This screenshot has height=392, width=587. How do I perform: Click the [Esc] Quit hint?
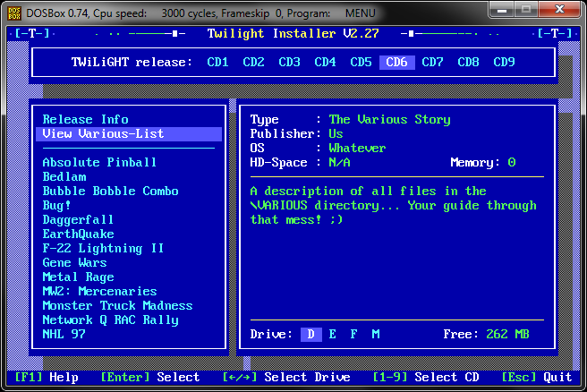[537, 378]
